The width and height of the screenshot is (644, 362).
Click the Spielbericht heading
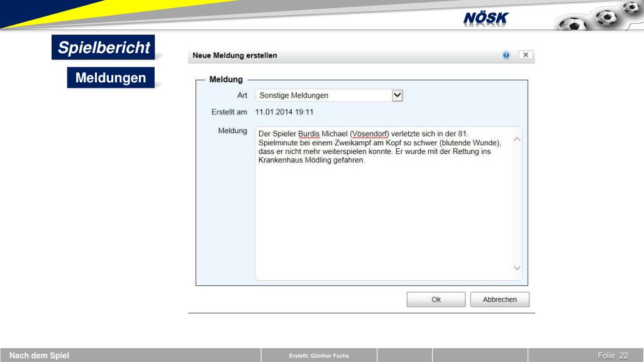103,47
